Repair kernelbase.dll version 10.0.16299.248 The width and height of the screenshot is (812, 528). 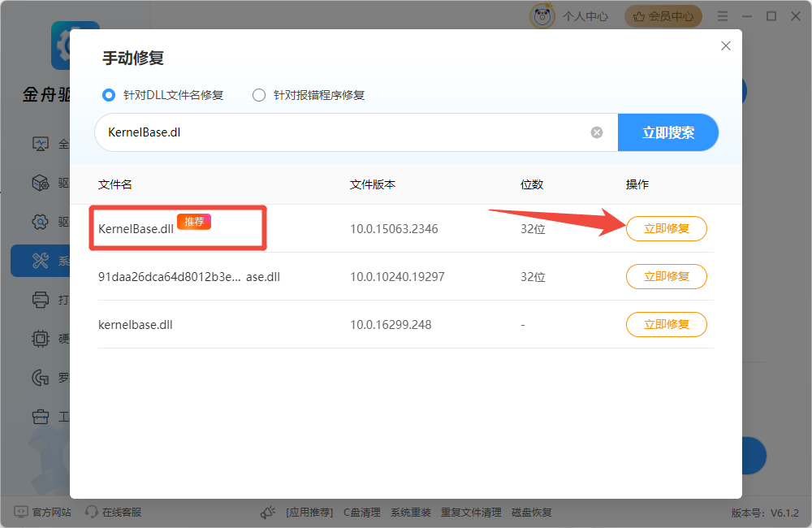pyautogui.click(x=667, y=324)
